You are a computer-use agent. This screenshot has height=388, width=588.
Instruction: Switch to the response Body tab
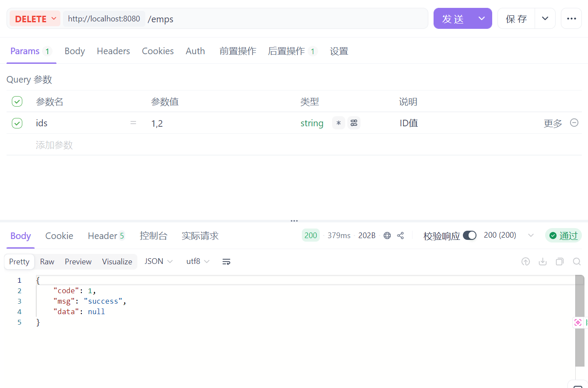point(21,236)
